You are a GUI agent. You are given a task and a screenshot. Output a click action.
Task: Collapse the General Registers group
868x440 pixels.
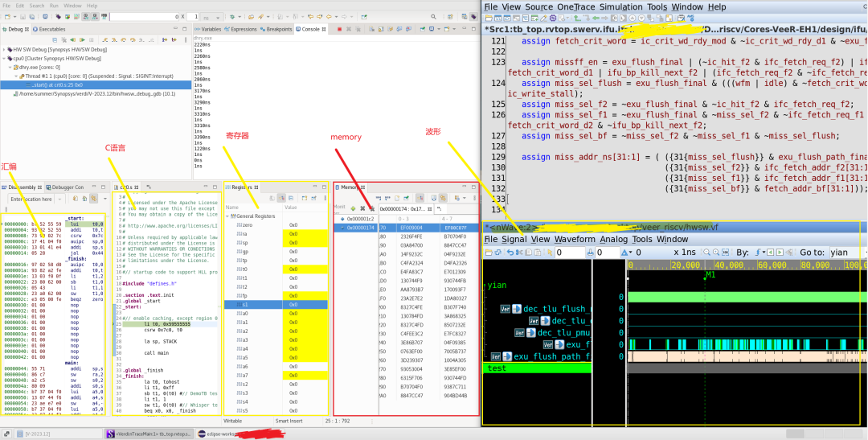227,216
